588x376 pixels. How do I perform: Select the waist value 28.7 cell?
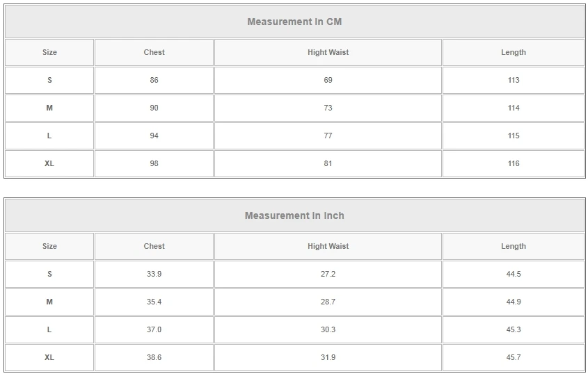click(328, 302)
